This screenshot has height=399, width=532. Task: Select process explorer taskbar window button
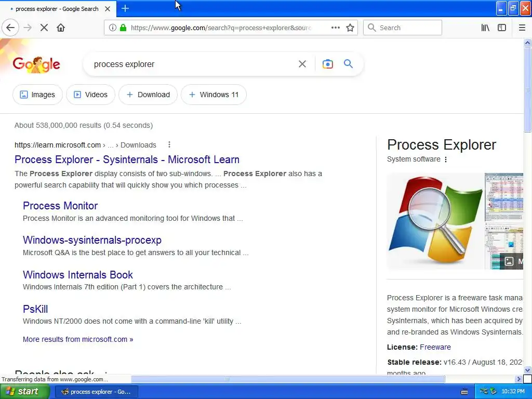96,392
